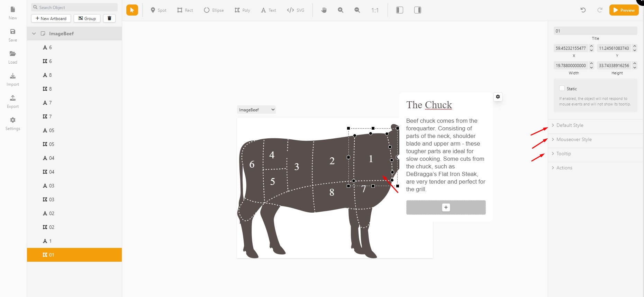Click the undo arrow icon
The width and height of the screenshot is (644, 297).
coord(583,10)
